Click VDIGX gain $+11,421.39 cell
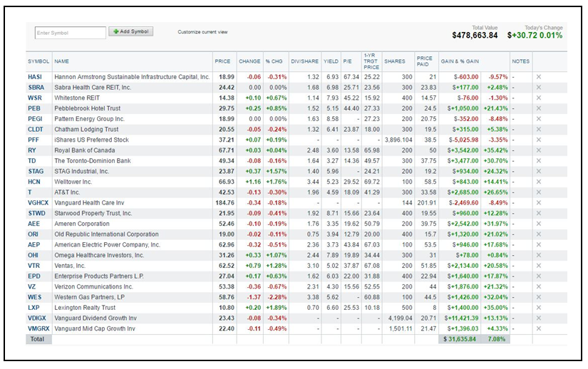The height and width of the screenshot is (369, 588). [x=462, y=318]
